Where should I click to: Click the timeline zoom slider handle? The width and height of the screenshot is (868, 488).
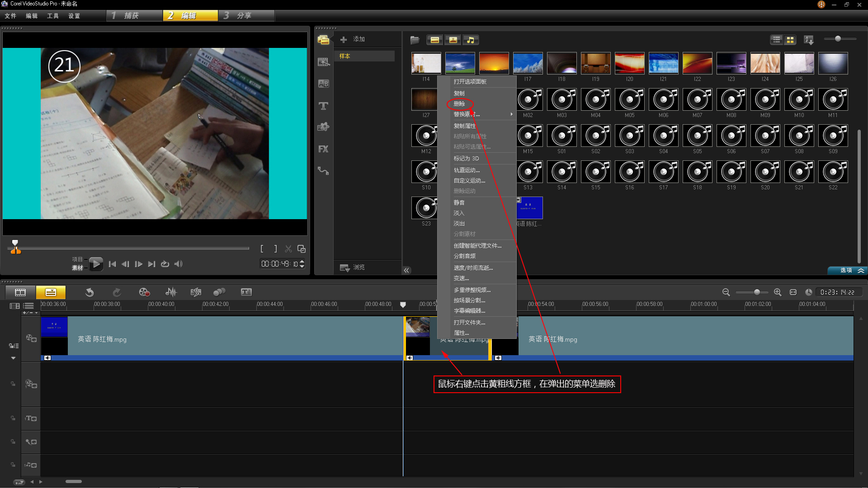[x=757, y=292]
